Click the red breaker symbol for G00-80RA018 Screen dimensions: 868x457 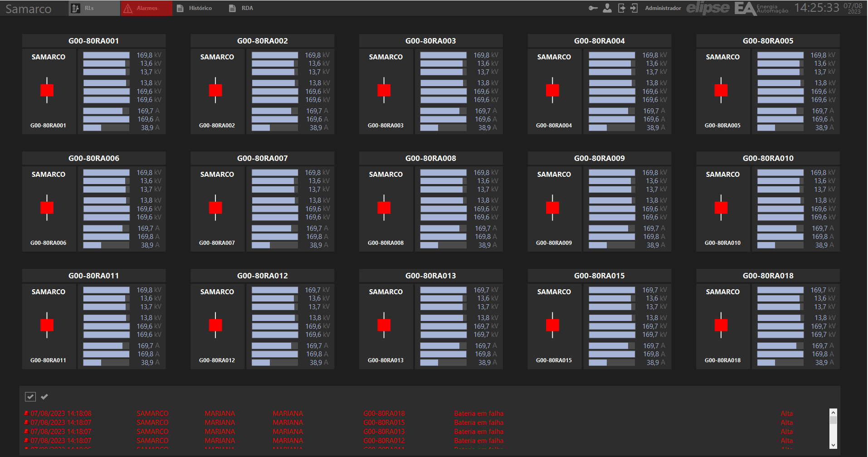pyautogui.click(x=721, y=325)
